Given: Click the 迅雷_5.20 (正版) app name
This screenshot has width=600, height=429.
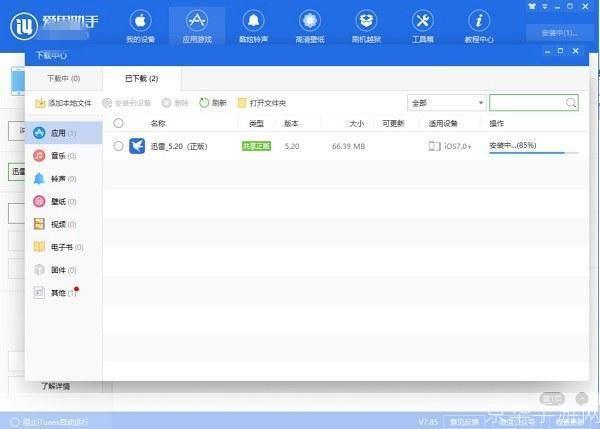Looking at the screenshot, I should pyautogui.click(x=179, y=146).
